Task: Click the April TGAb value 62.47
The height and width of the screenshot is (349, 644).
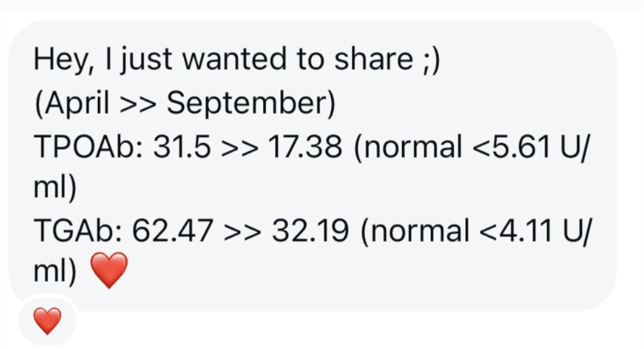Action: 181,229
